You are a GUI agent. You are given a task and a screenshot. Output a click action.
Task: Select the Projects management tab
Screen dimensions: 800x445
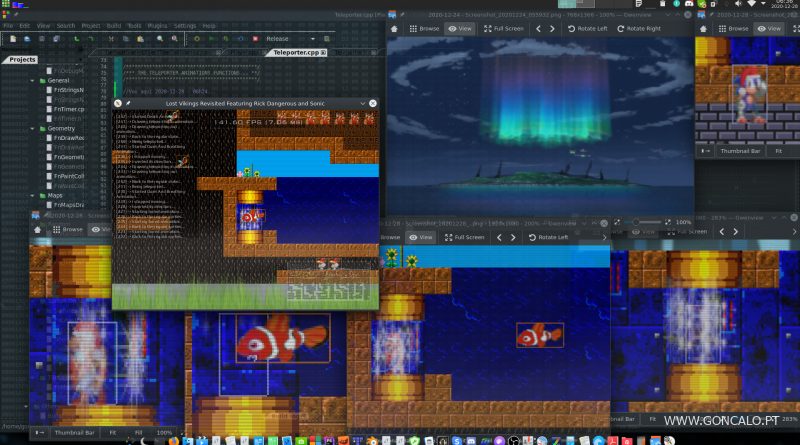pyautogui.click(x=22, y=60)
